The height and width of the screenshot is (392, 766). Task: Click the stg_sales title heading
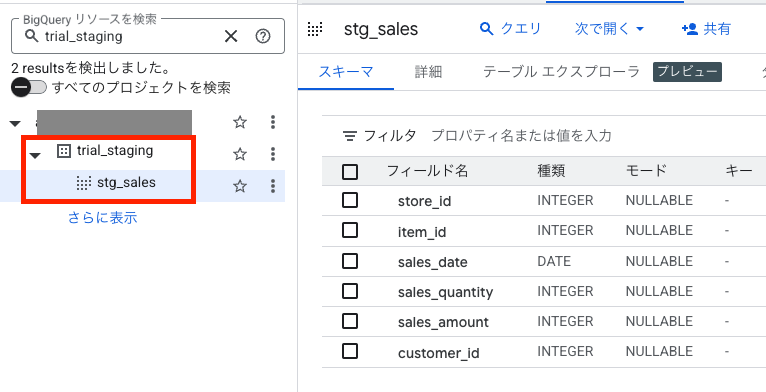pyautogui.click(x=381, y=29)
